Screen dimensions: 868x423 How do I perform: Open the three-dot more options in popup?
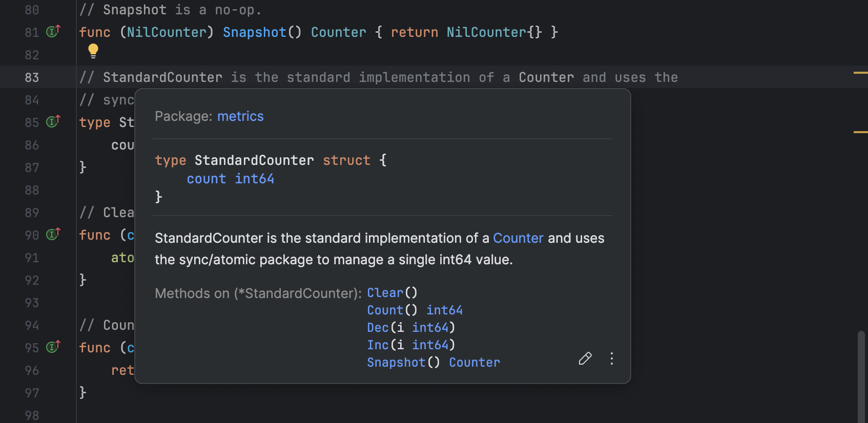[612, 358]
